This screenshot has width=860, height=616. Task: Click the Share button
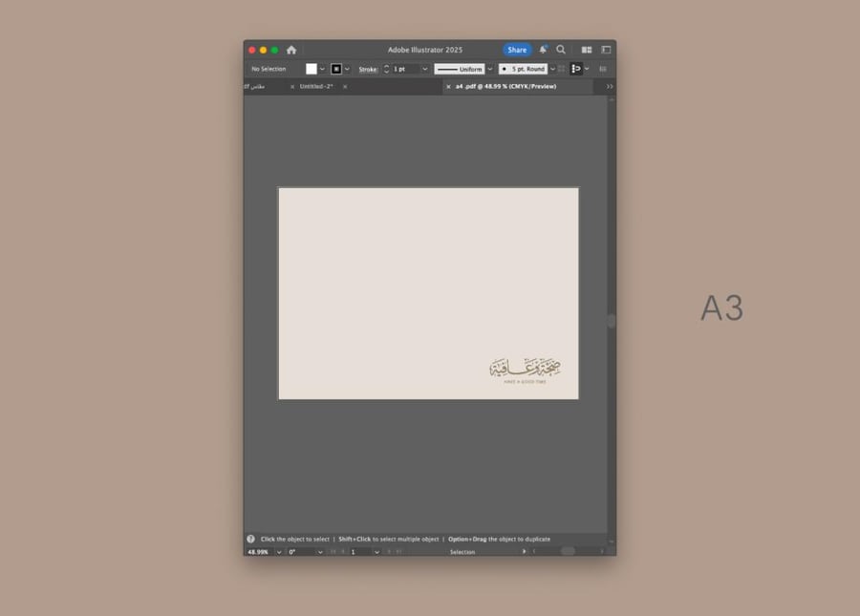coord(517,50)
